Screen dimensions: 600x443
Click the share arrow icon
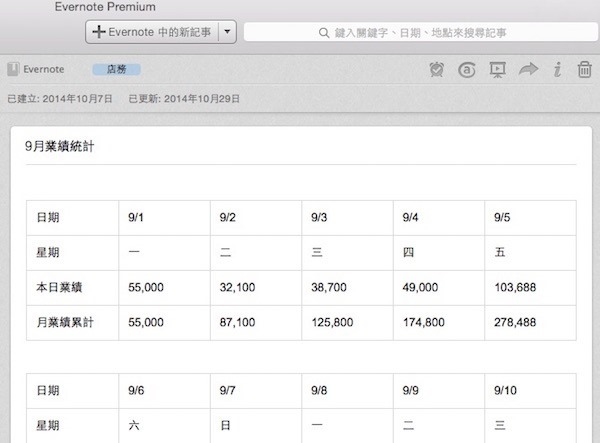528,70
